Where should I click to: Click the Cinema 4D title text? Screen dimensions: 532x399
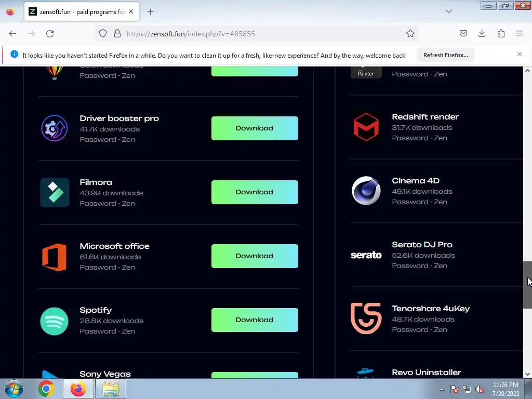(x=416, y=180)
